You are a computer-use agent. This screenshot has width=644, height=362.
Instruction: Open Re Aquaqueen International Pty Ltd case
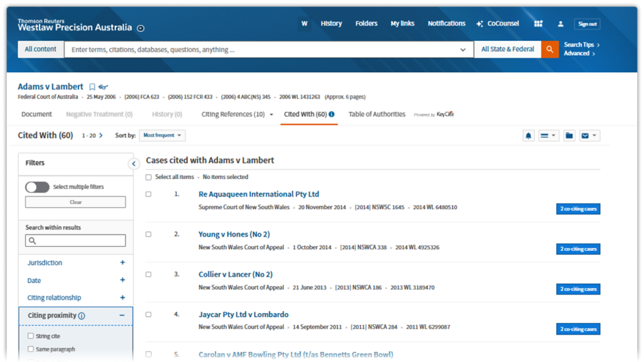(x=259, y=194)
